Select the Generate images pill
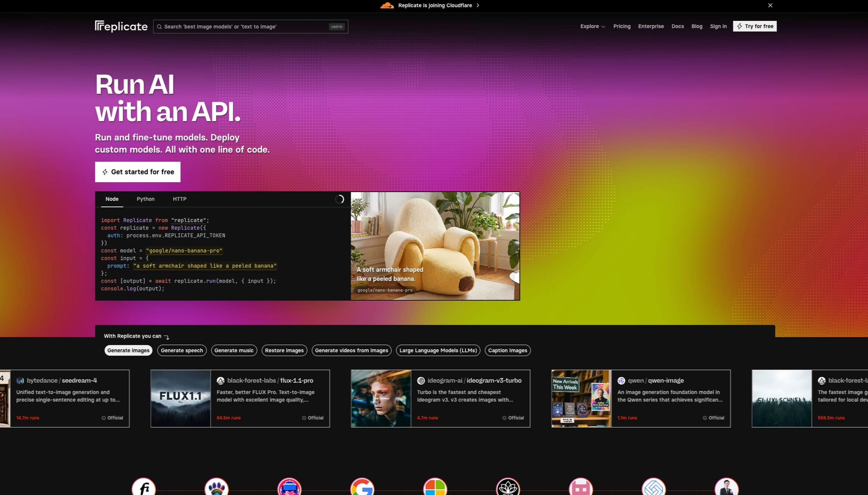 coord(128,350)
